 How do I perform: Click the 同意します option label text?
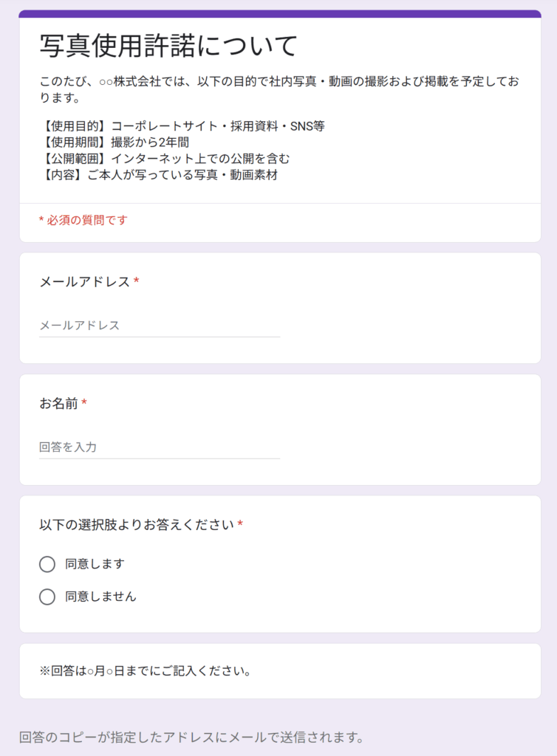(95, 564)
